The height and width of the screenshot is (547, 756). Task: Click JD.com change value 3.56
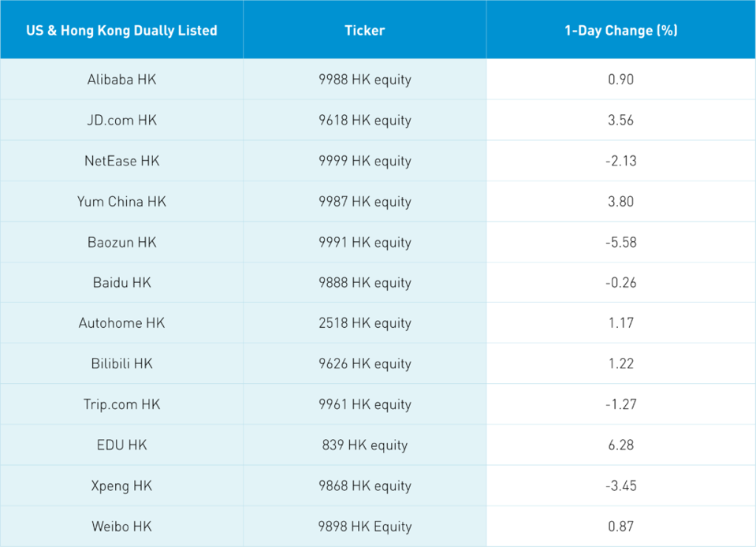(x=620, y=121)
